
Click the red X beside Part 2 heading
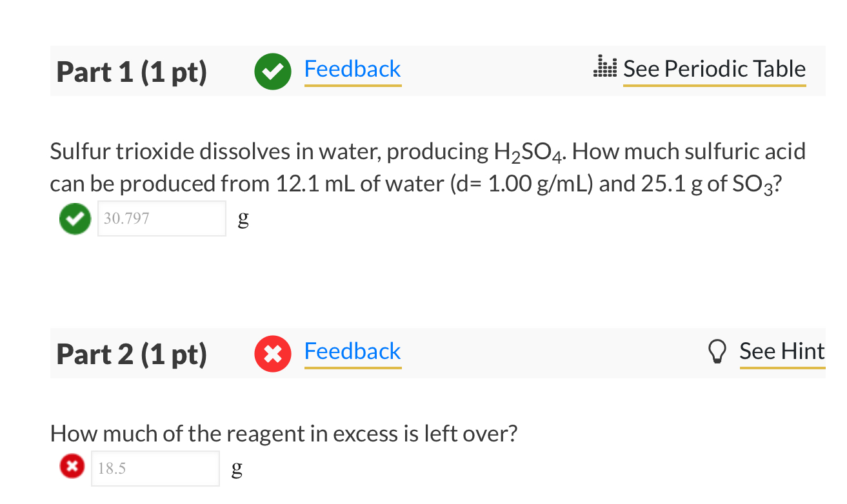(272, 353)
